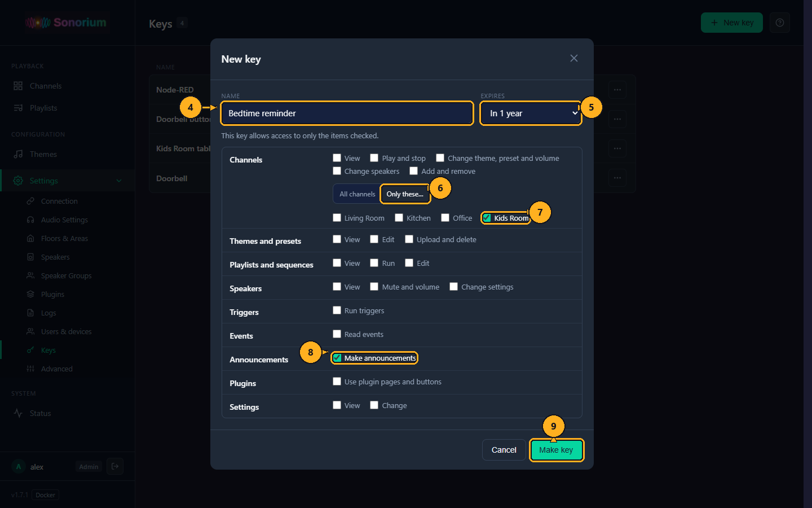Collapse the Settings section chevron
The height and width of the screenshot is (508, 812).
(118, 181)
